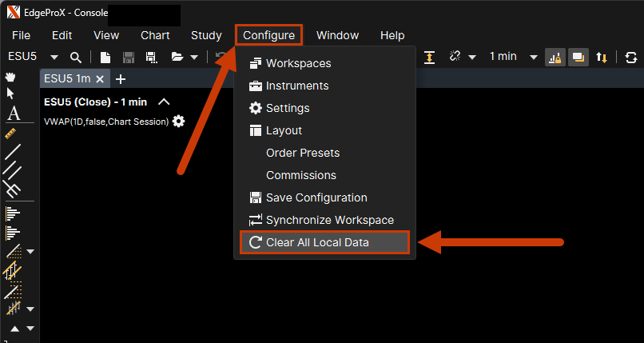This screenshot has height=343, width=644.
Task: Select the pitchfork drawing tool
Action: point(12,189)
